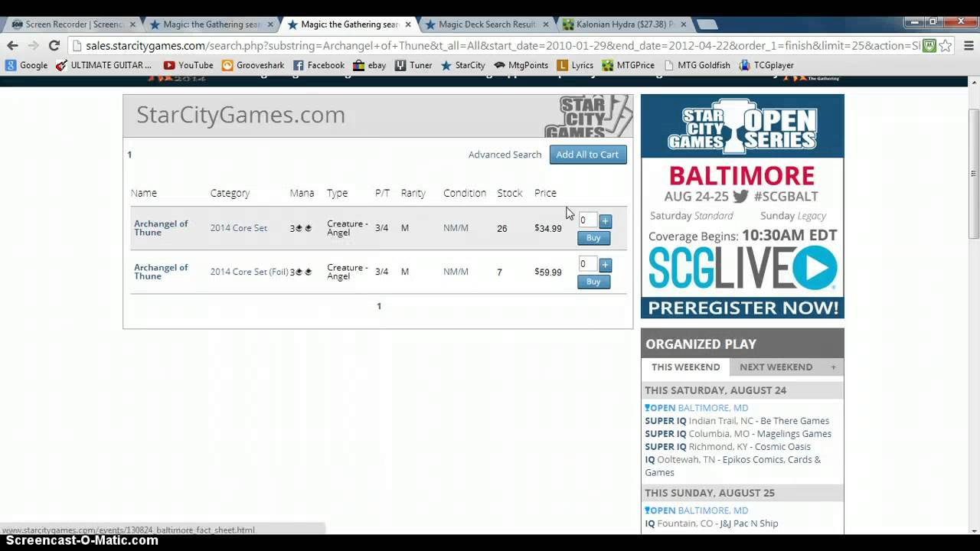Click Add All to Cart button

click(x=587, y=155)
